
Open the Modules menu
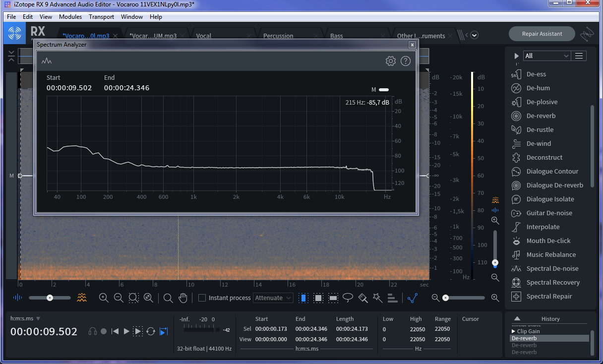click(x=70, y=17)
